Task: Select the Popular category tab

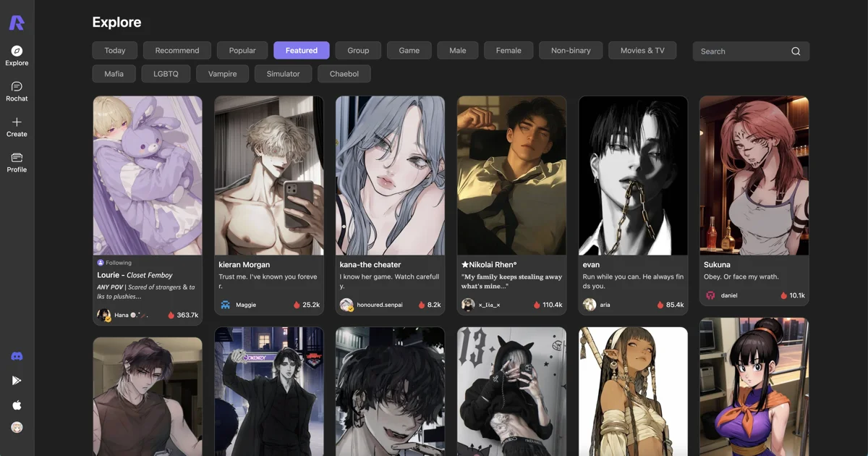Action: (242, 51)
